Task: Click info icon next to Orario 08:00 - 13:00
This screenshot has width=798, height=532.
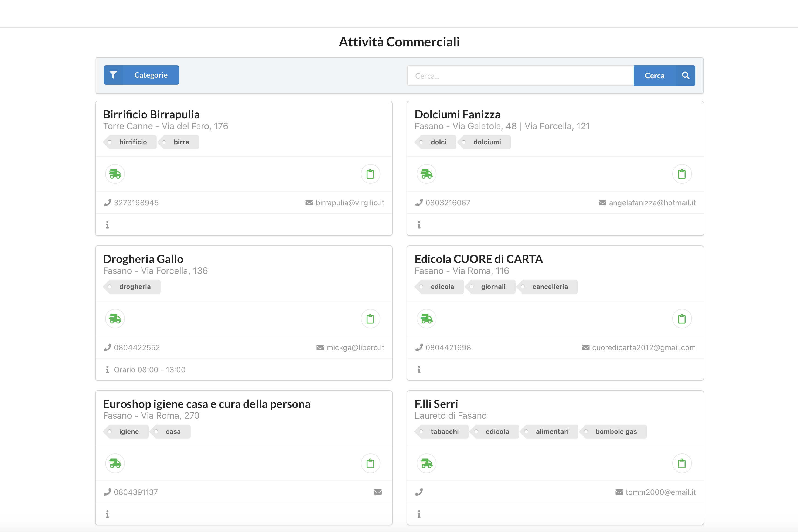Action: [x=107, y=370]
